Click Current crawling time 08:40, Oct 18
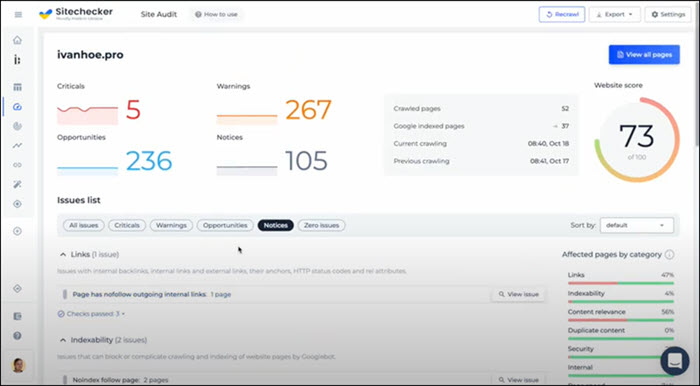Image resolution: width=700 pixels, height=386 pixels. tap(548, 144)
